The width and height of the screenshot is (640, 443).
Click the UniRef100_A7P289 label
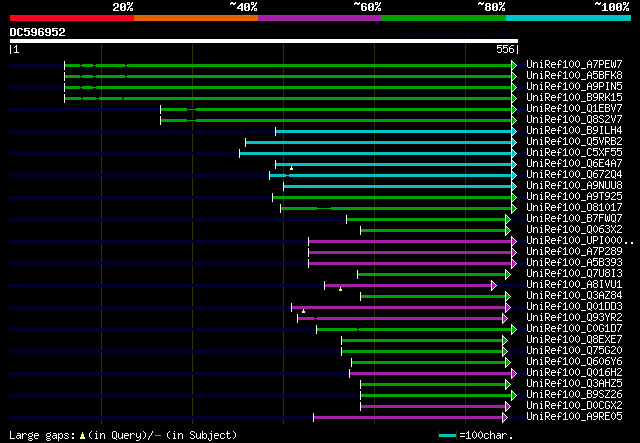coord(574,252)
